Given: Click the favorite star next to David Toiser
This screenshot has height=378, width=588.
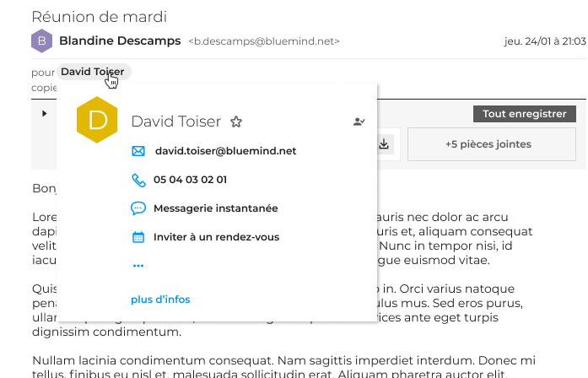Looking at the screenshot, I should point(236,121).
